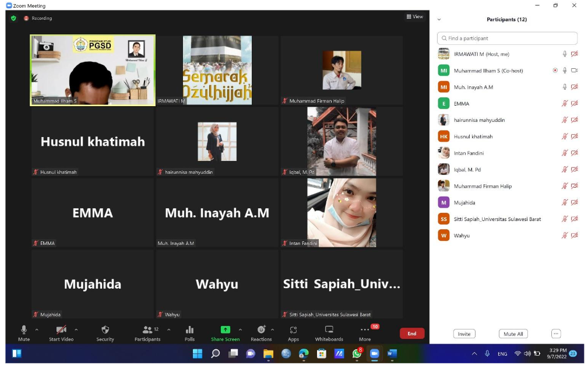Viewport: 588px width, 368px height.
Task: Toggle the mic icon for Intan Fandini
Action: tap(564, 153)
